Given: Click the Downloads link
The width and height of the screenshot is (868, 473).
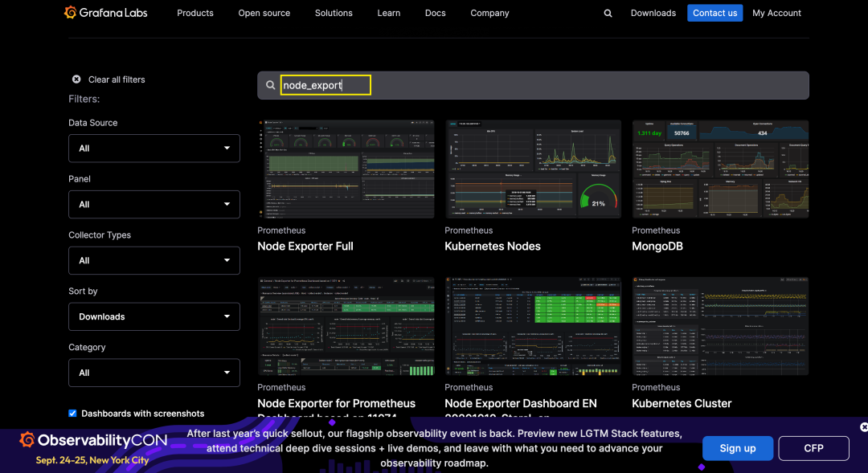Looking at the screenshot, I should (x=653, y=13).
